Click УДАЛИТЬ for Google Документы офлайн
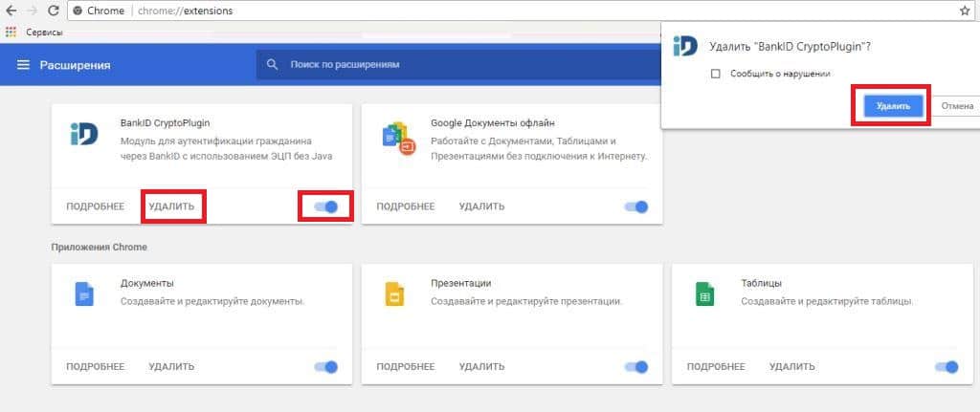This screenshot has height=412, width=980. (x=482, y=206)
